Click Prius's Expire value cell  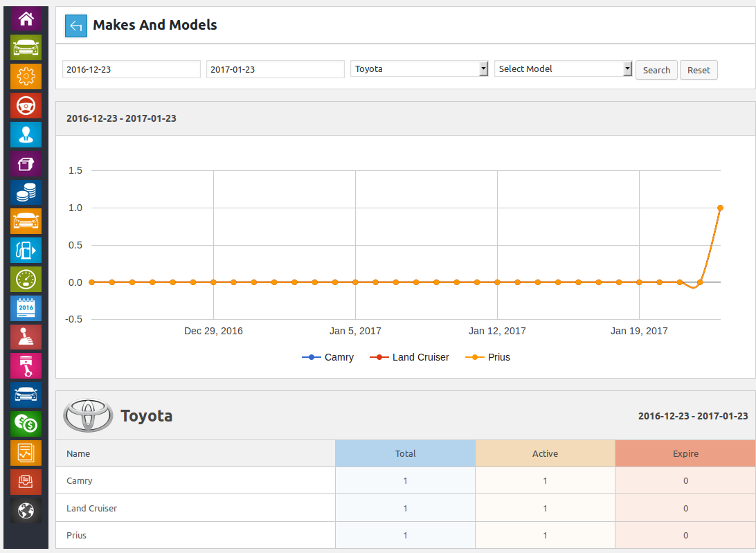(x=685, y=535)
